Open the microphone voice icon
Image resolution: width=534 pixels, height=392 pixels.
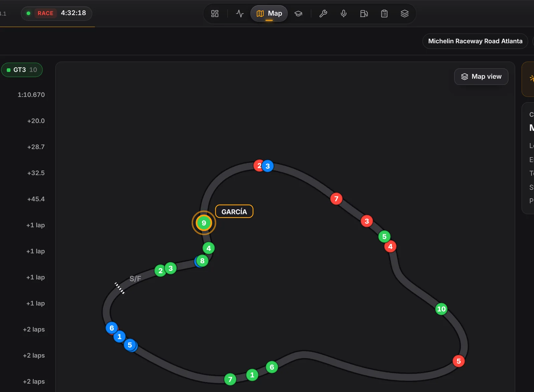pos(343,14)
